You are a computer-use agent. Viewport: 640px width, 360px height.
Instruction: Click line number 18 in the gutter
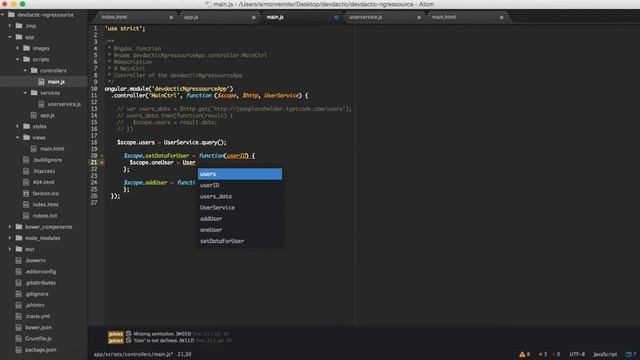[94, 142]
